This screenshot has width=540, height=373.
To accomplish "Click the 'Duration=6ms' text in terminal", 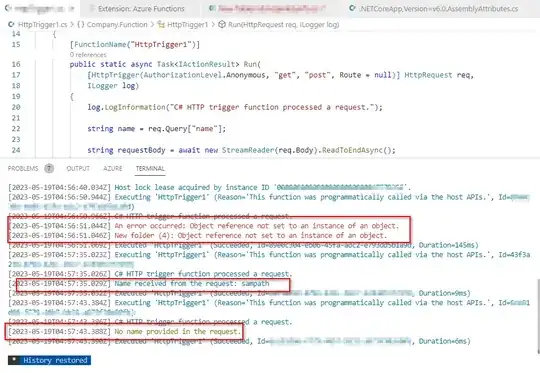I will 444,341.
